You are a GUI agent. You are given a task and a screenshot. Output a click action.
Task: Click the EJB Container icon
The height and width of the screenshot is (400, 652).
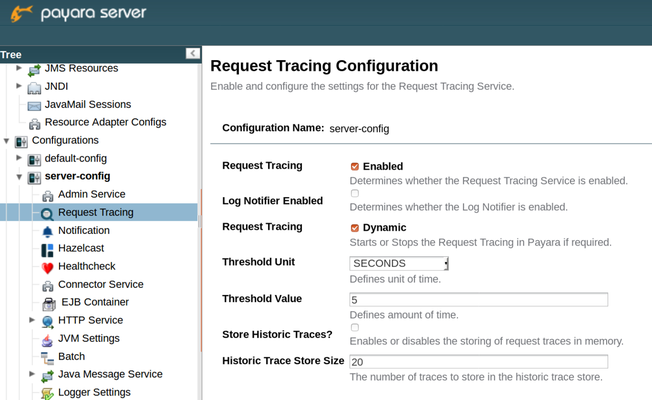point(48,303)
